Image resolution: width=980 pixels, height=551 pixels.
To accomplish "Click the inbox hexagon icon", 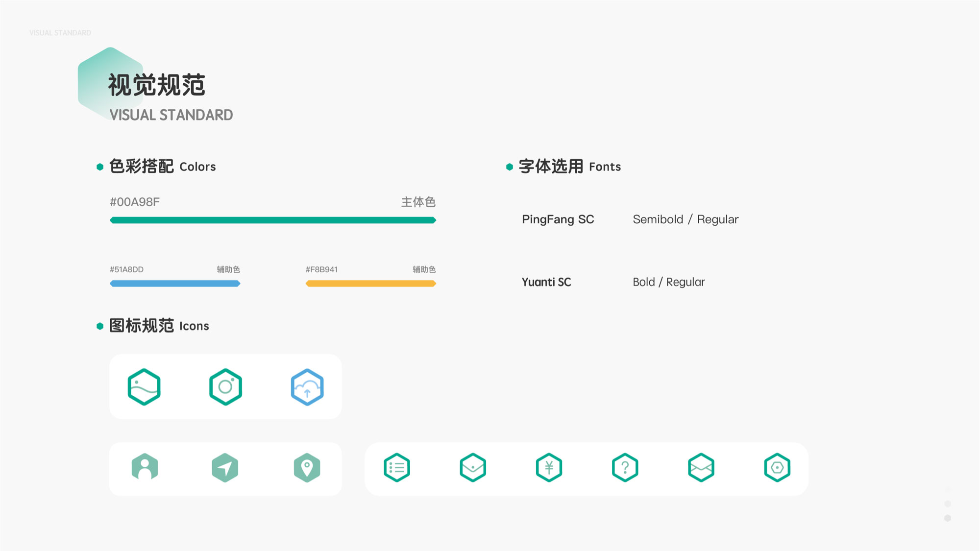I will (x=473, y=468).
